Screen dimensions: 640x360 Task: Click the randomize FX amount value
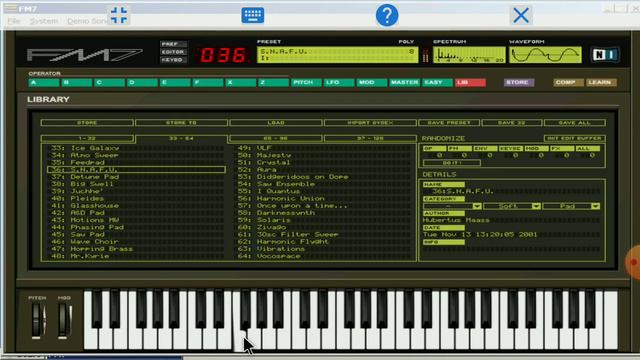(566, 156)
